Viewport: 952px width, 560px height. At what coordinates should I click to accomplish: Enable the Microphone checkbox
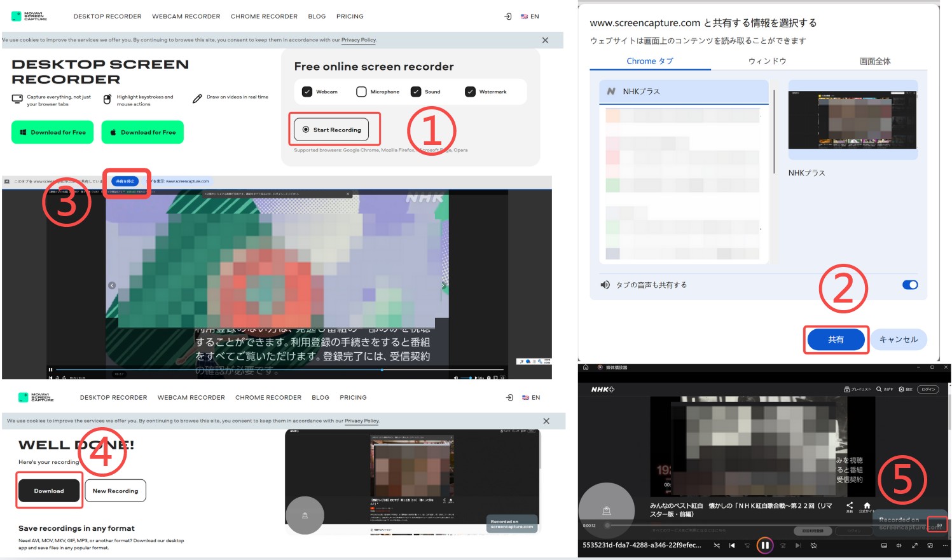361,92
